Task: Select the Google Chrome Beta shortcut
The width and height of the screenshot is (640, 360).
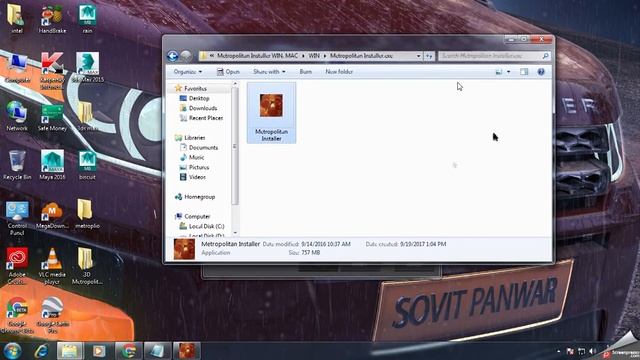Action: 17,315
